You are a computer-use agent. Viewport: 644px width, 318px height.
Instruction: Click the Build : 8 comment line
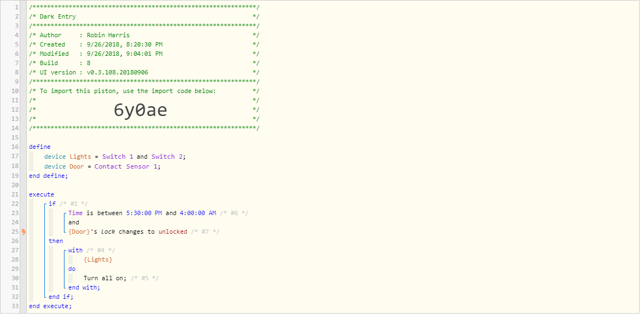144,63
